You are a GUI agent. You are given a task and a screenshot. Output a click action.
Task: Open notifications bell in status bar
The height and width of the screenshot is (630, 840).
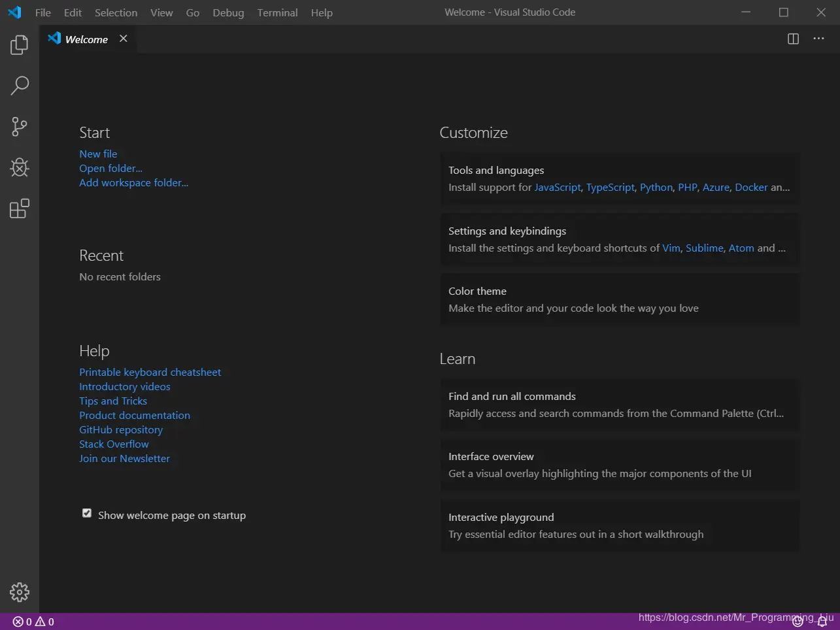[x=822, y=622]
